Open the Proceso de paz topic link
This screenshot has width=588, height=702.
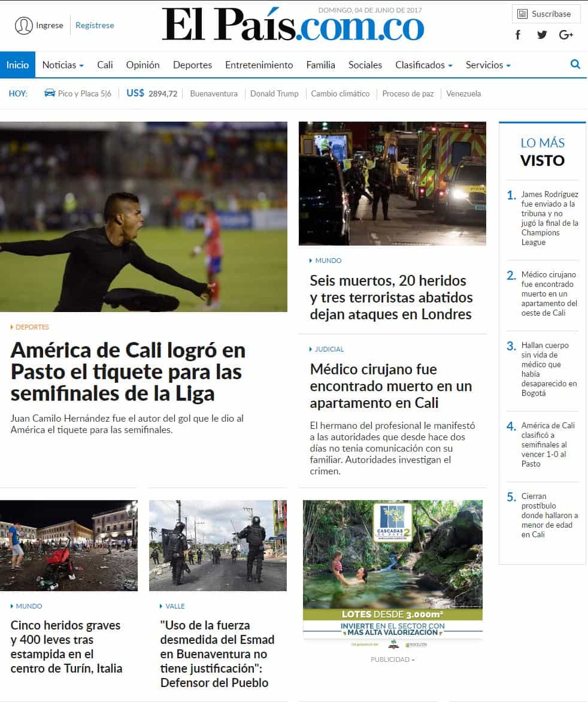(x=408, y=93)
